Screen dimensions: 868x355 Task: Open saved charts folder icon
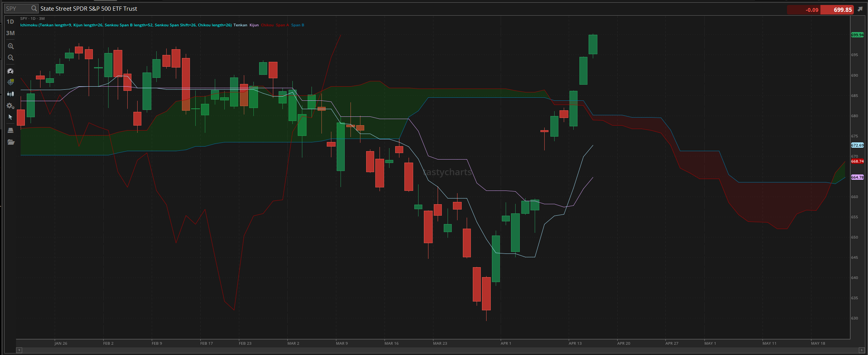click(x=11, y=142)
